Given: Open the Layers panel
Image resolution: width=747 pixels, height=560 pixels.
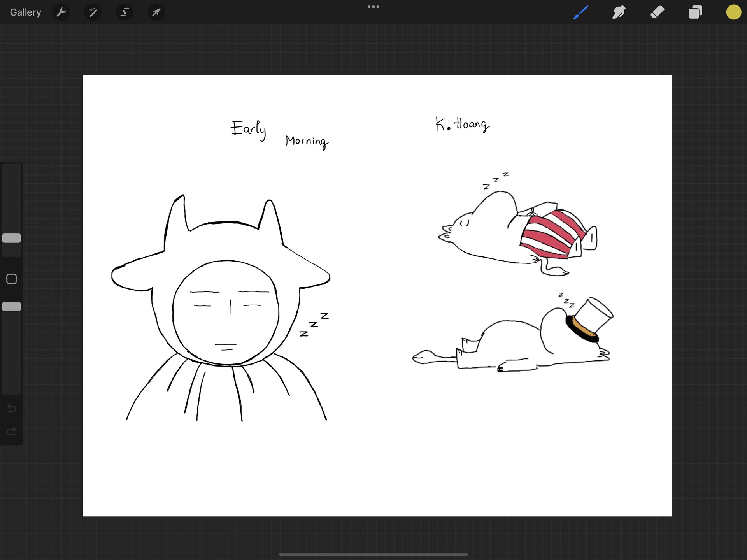Looking at the screenshot, I should pos(695,12).
